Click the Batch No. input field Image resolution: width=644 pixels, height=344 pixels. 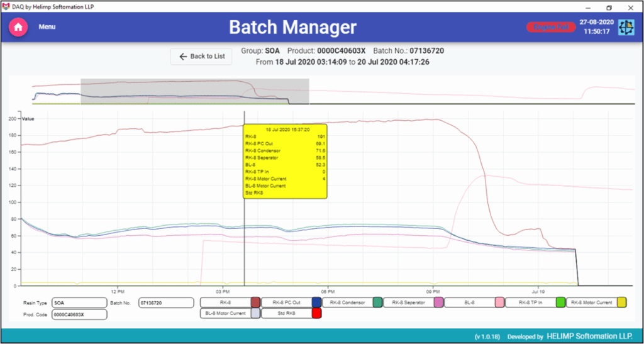(165, 302)
